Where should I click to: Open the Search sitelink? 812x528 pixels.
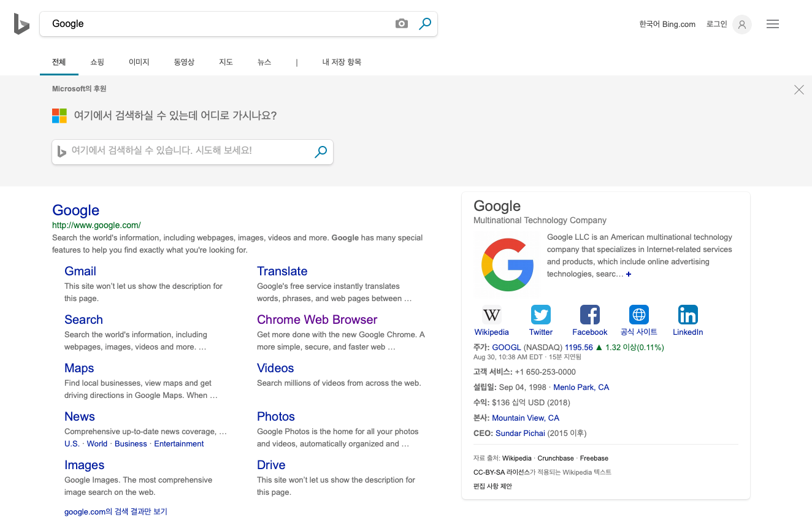[83, 319]
